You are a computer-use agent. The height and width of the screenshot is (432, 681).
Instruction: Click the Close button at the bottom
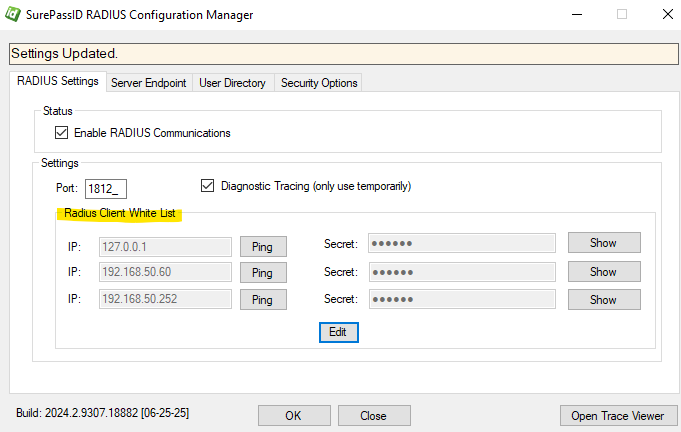(x=374, y=416)
